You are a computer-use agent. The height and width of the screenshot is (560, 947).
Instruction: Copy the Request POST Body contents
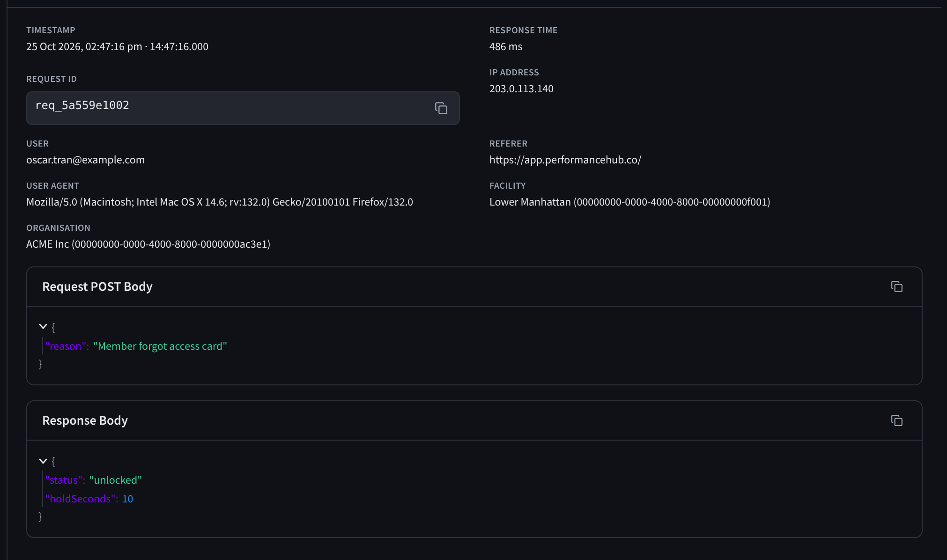tap(896, 287)
